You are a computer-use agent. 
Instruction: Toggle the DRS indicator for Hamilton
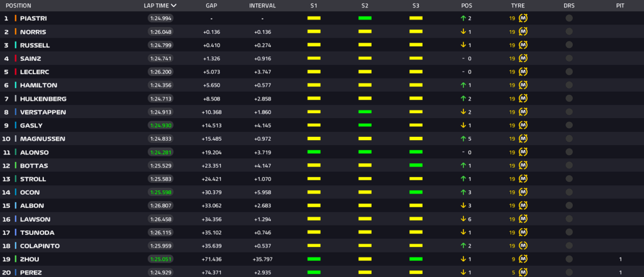pyautogui.click(x=569, y=85)
